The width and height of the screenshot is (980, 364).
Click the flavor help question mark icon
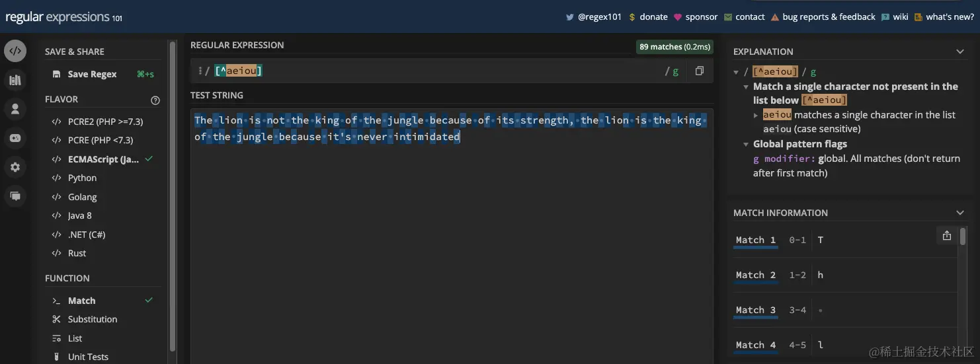point(155,100)
